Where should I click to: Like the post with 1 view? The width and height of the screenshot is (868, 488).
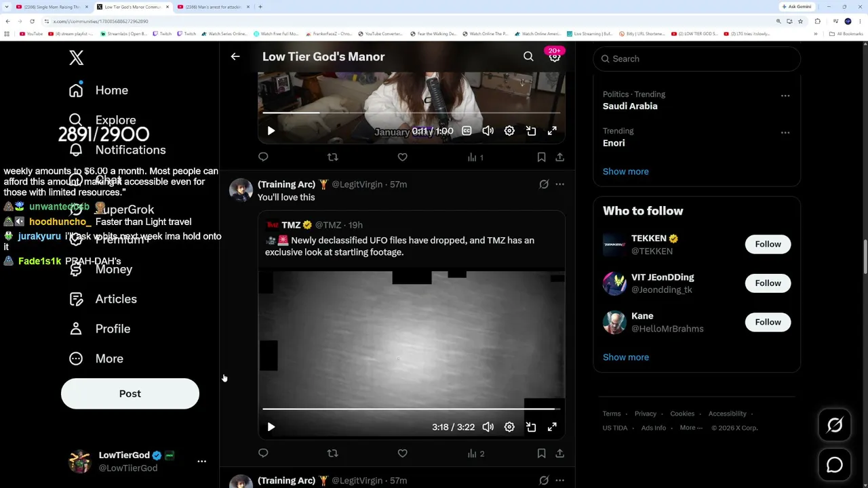point(402,157)
